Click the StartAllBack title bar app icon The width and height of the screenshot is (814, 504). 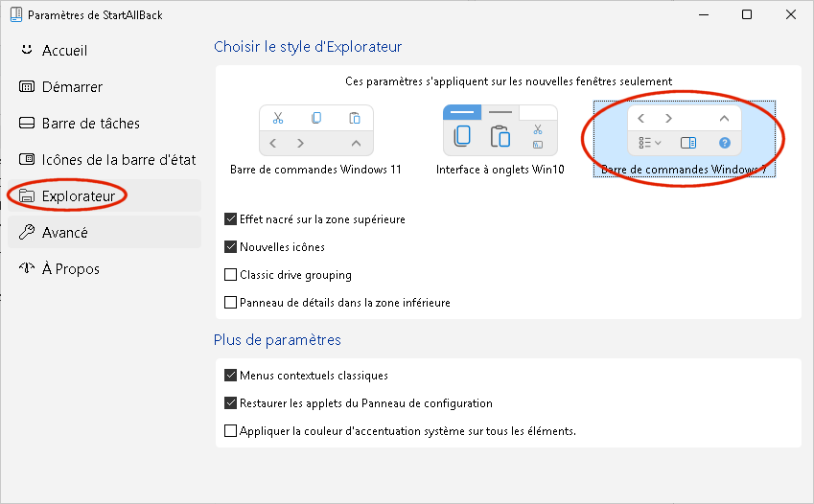coord(16,14)
